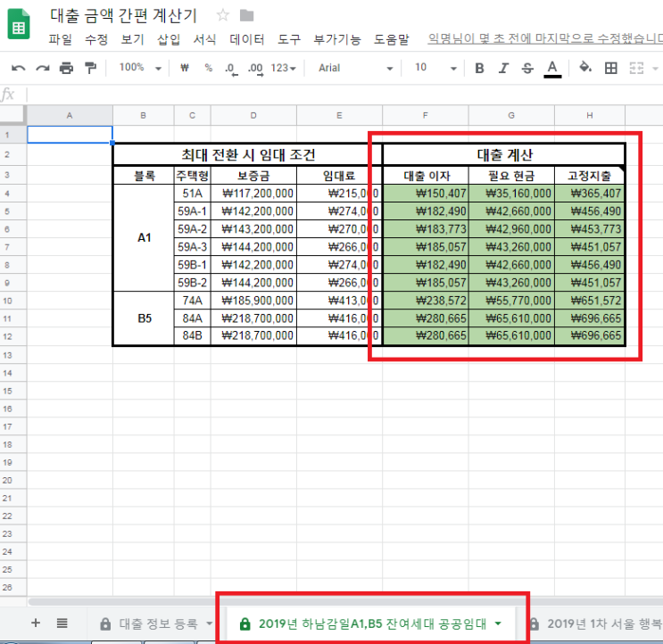The image size is (663, 644).
Task: Click the document title 대출 금액 간편 계산기
Action: pyautogui.click(x=123, y=16)
